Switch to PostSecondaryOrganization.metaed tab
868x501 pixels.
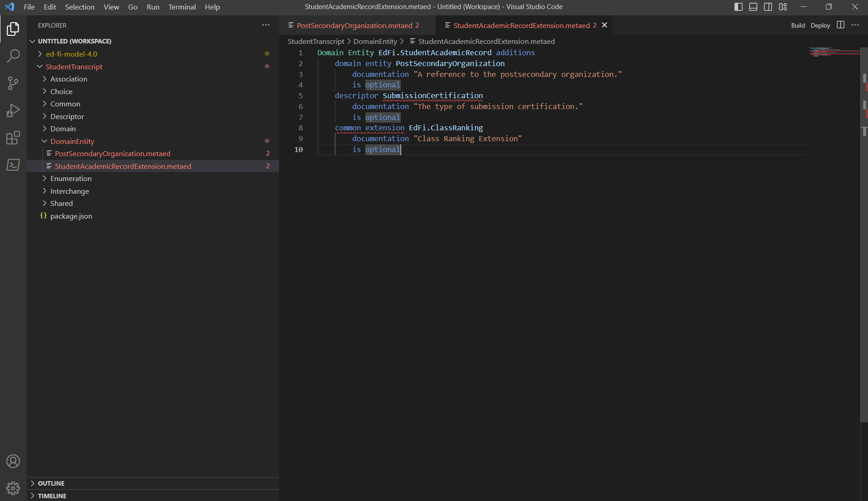tap(355, 25)
